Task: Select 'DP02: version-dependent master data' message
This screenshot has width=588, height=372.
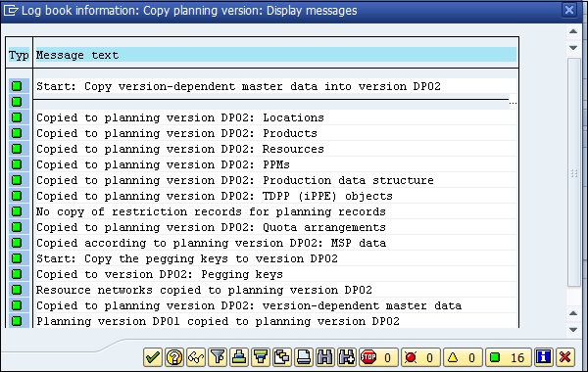Action: [249, 305]
